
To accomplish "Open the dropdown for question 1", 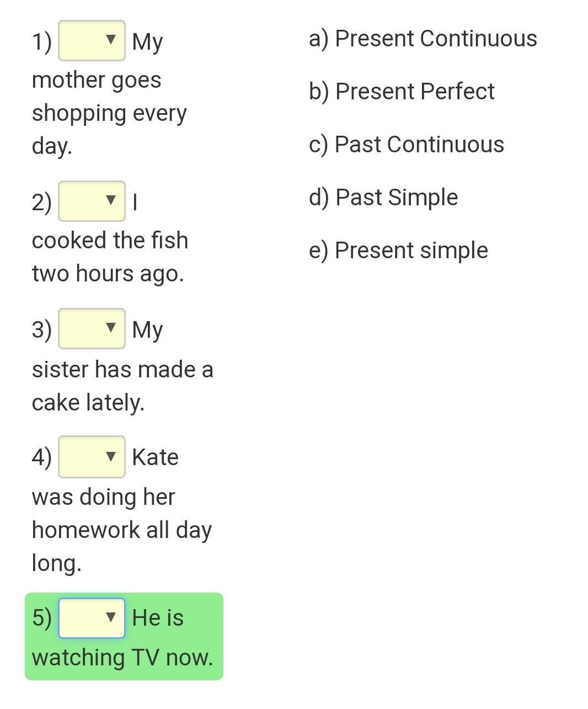I will [92, 40].
